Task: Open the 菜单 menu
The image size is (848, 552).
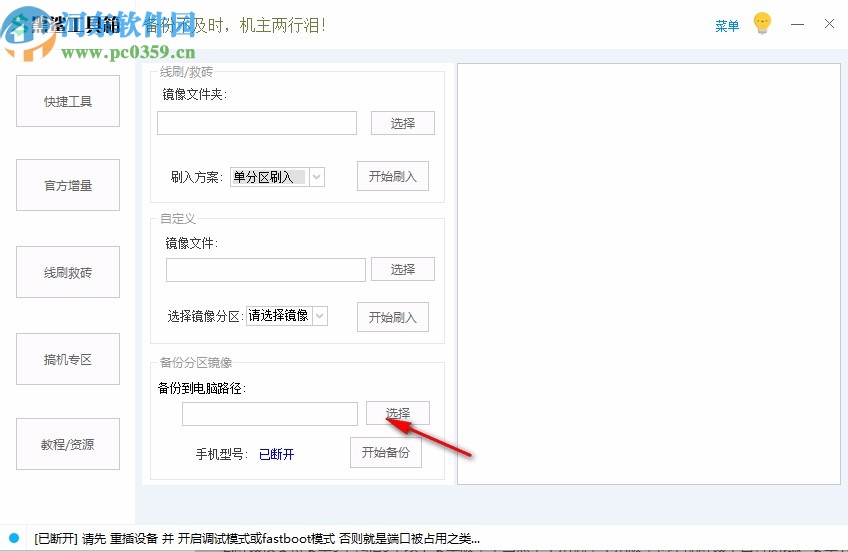Action: click(726, 25)
